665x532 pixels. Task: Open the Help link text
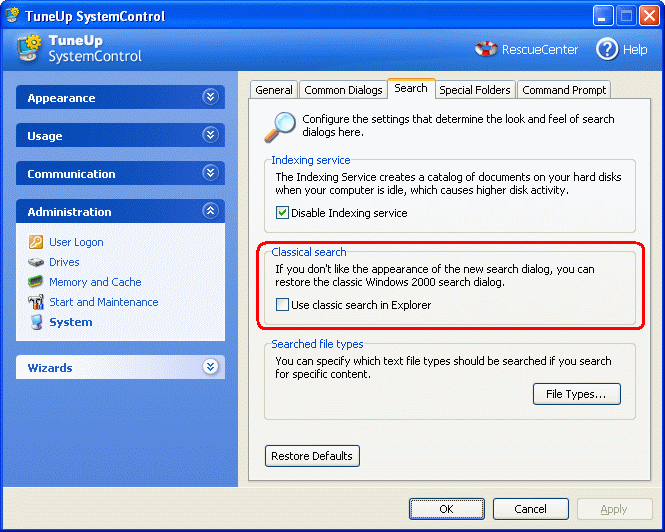635,50
